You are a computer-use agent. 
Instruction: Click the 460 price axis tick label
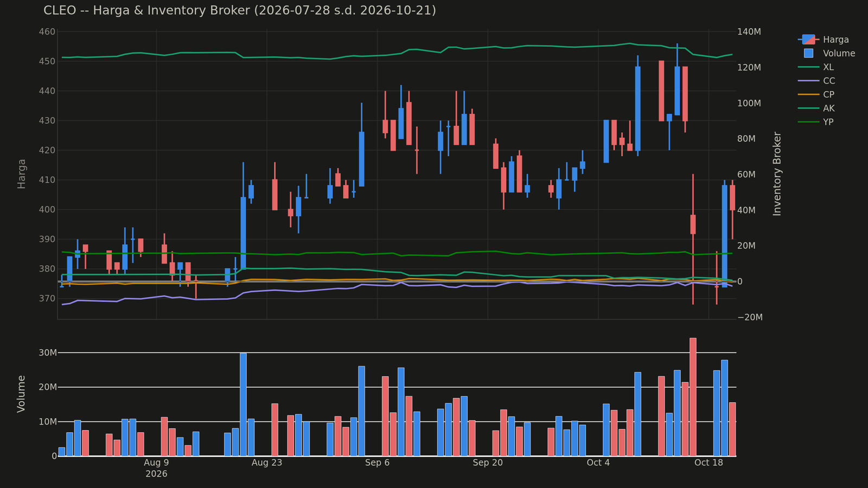pos(48,32)
